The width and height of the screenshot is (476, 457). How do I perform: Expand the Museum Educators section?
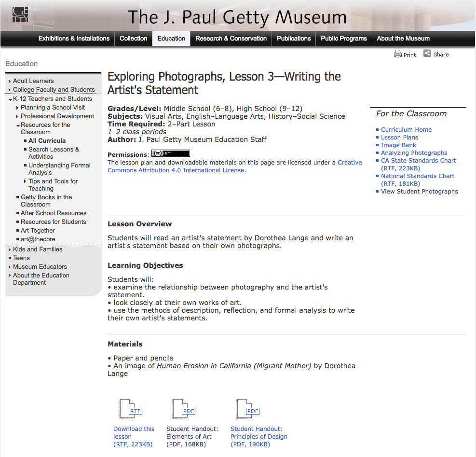[x=40, y=266]
